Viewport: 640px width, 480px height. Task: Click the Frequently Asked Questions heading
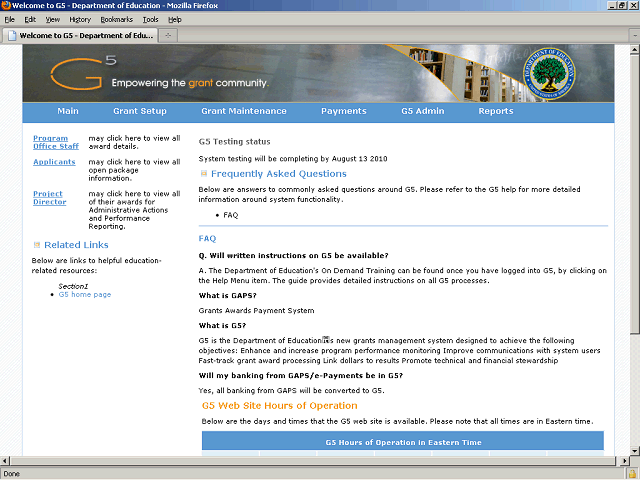[x=279, y=174]
